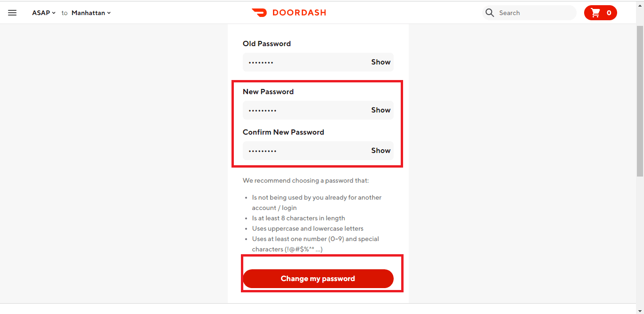Open the shopping cart icon
The width and height of the screenshot is (644, 314).
pyautogui.click(x=595, y=13)
